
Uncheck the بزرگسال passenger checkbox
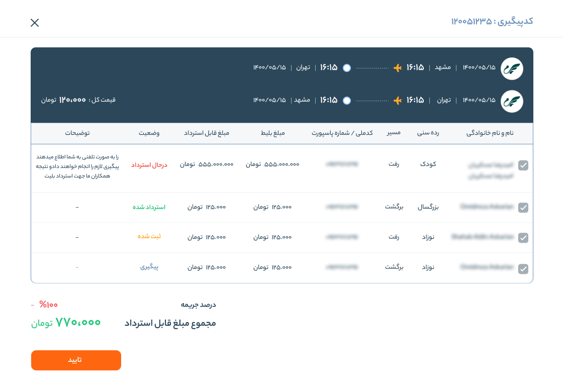[523, 208]
